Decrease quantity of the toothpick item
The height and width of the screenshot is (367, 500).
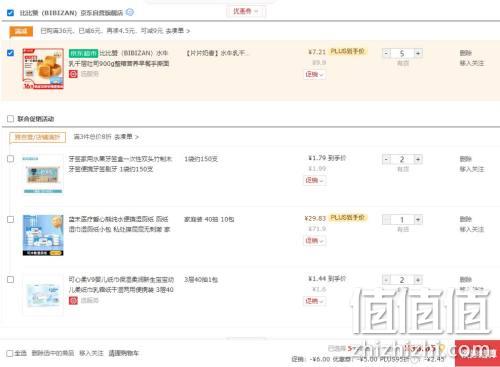tap(386, 159)
